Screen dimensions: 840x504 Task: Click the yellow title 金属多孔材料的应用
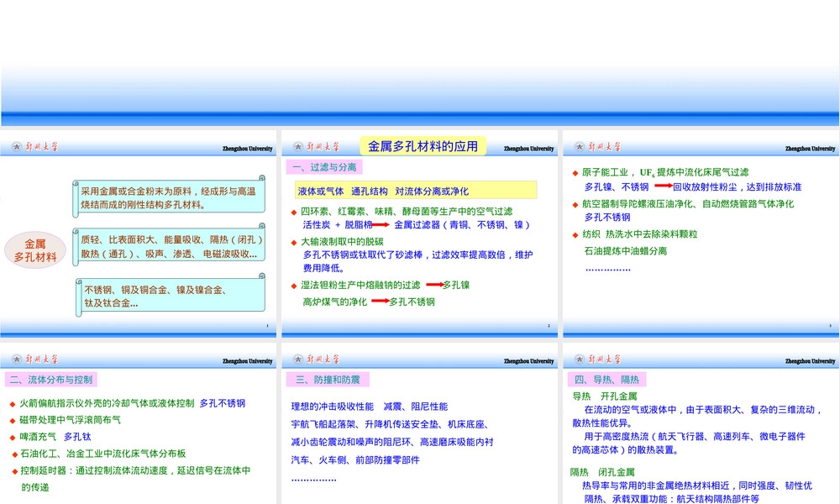423,146
